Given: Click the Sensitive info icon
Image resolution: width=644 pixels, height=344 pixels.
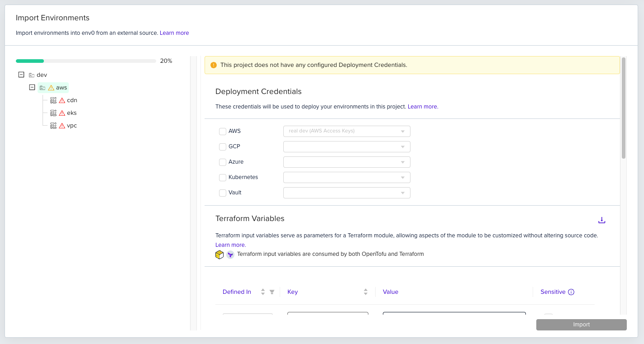Looking at the screenshot, I should click(571, 292).
